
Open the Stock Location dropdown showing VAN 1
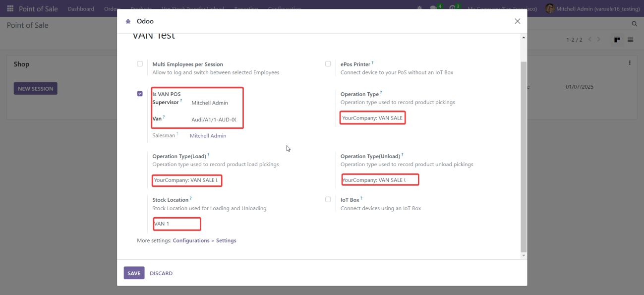[x=176, y=224]
